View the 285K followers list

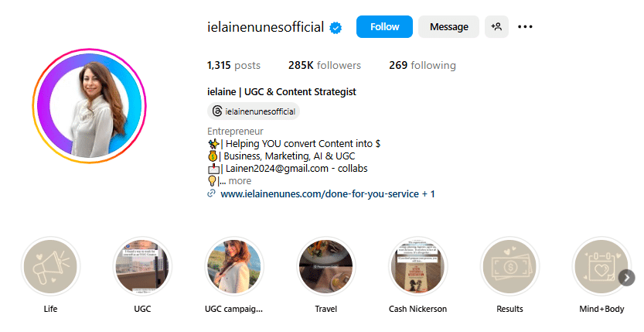(x=324, y=66)
